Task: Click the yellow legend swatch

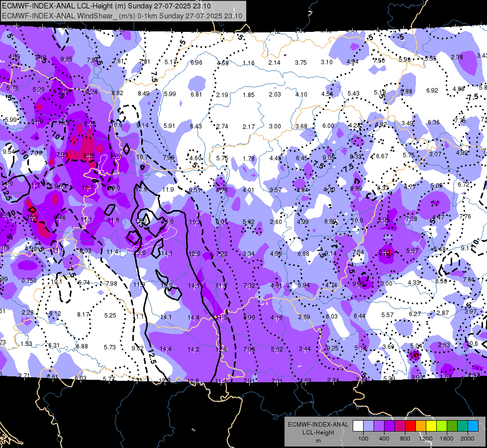Action: (431, 426)
